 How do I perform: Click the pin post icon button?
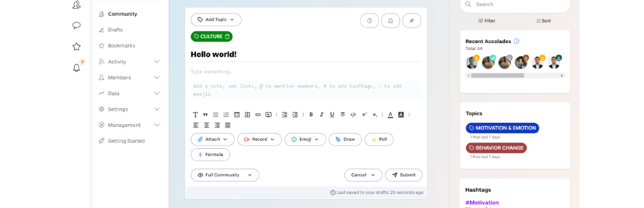coord(411,20)
